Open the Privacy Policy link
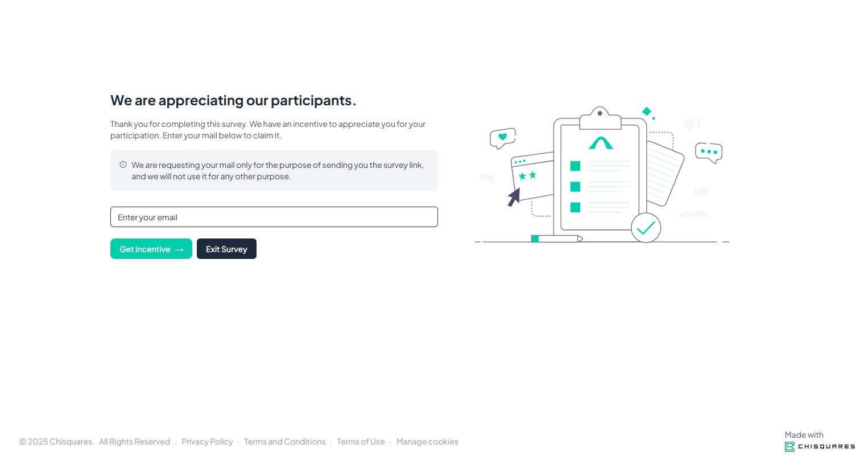 (207, 441)
